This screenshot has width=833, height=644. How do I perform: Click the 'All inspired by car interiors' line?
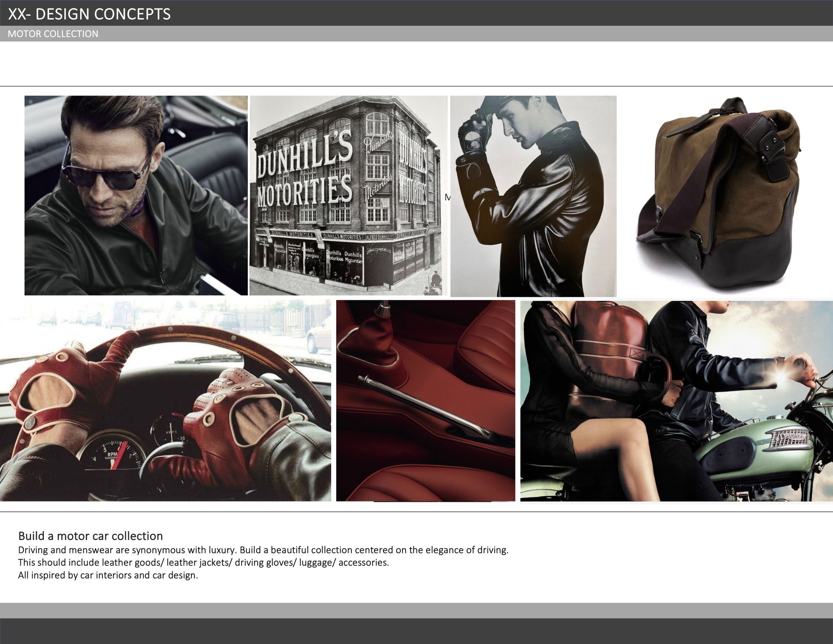108,575
